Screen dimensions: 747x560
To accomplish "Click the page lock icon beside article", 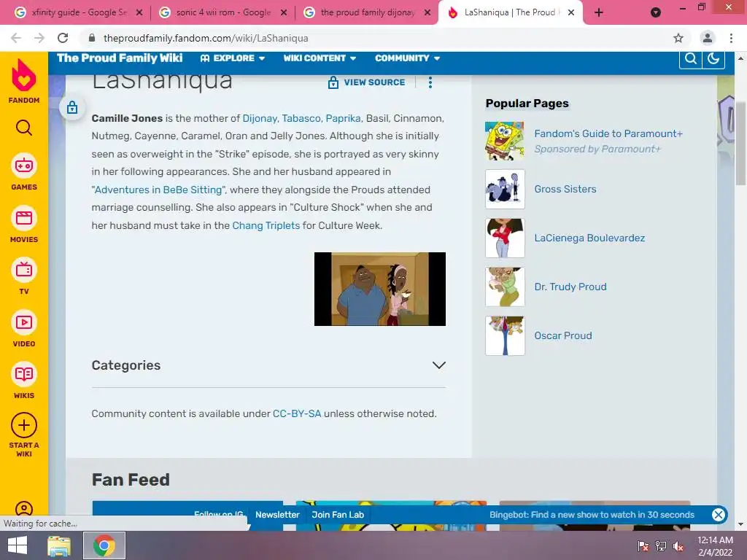I will 72,107.
